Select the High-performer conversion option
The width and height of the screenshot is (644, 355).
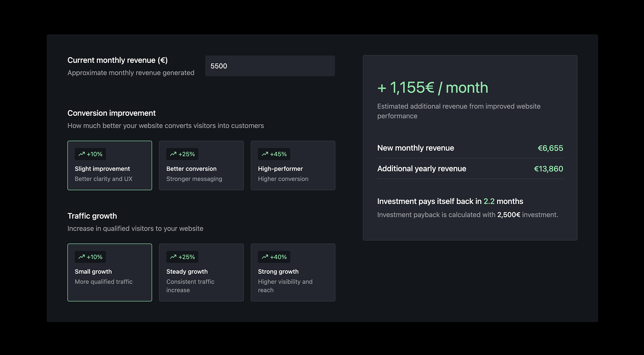(x=293, y=166)
